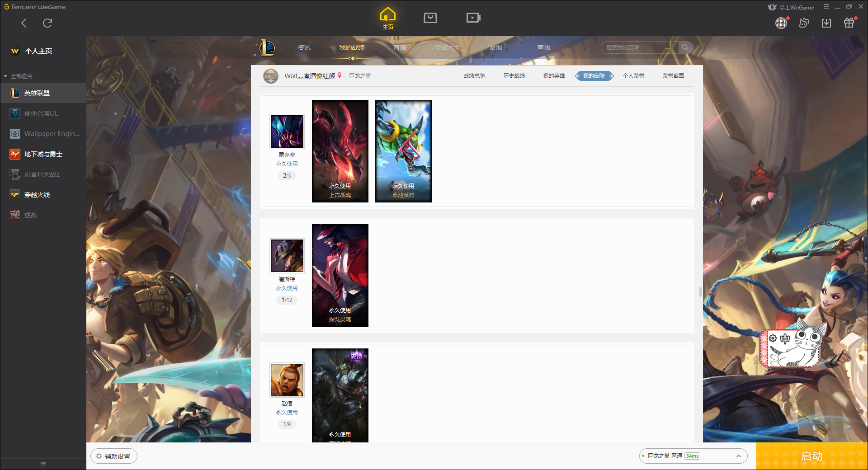The image size is (868, 470).
Task: Switch to the 我的战绩 tab
Action: 352,47
